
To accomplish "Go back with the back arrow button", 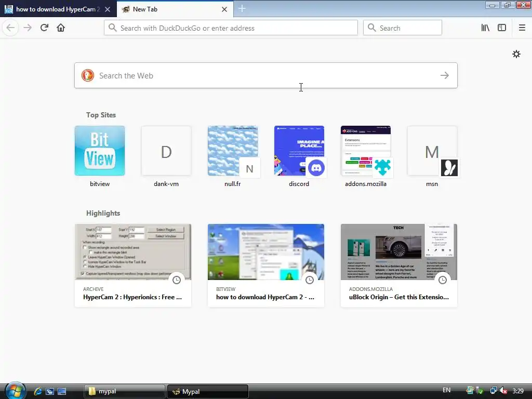I will pyautogui.click(x=10, y=28).
